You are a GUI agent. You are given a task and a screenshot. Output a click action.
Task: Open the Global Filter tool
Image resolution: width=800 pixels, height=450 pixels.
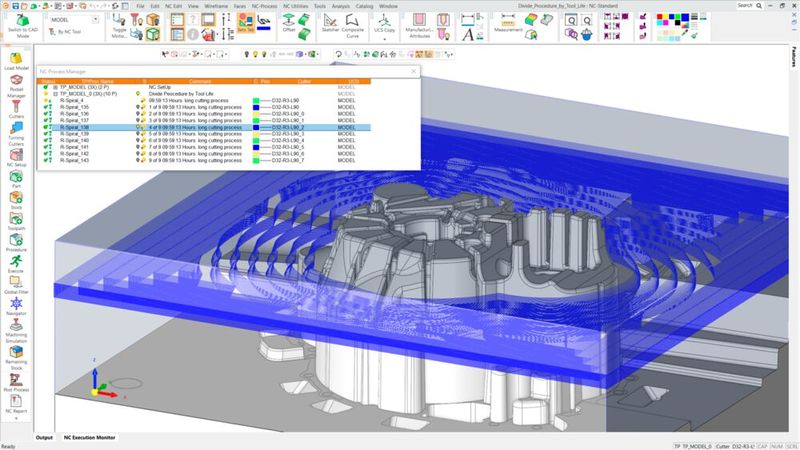tap(16, 285)
